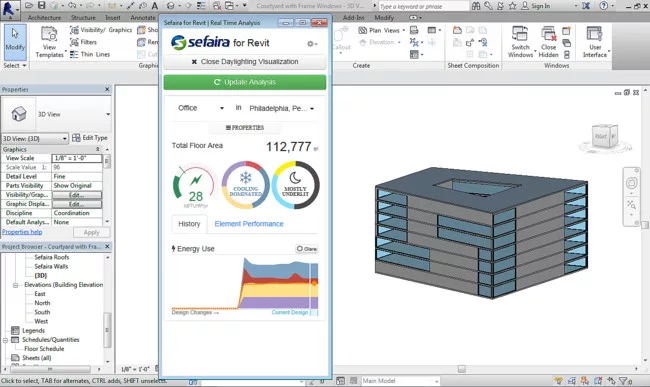650x387 pixels.
Task: Open the Architecture ribbon tab
Action: (x=44, y=18)
